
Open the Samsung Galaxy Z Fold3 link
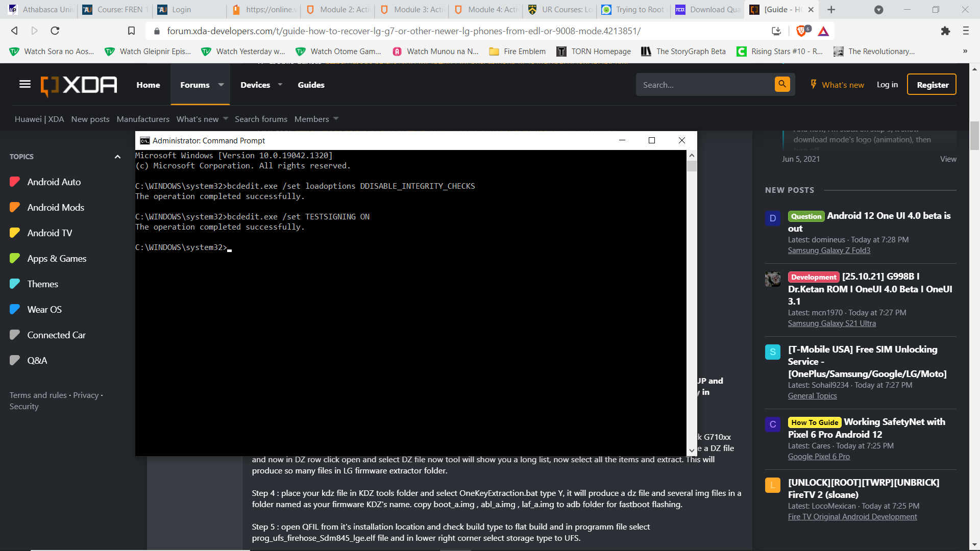pos(829,251)
